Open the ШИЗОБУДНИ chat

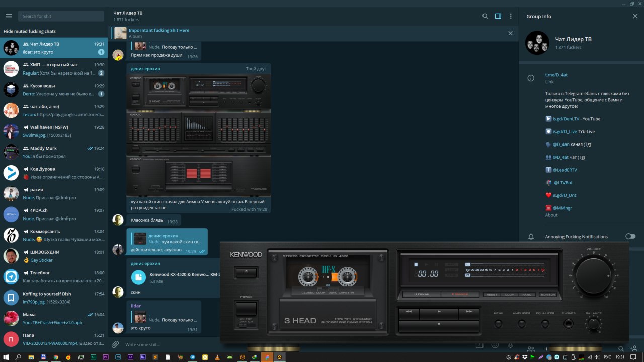tap(54, 256)
